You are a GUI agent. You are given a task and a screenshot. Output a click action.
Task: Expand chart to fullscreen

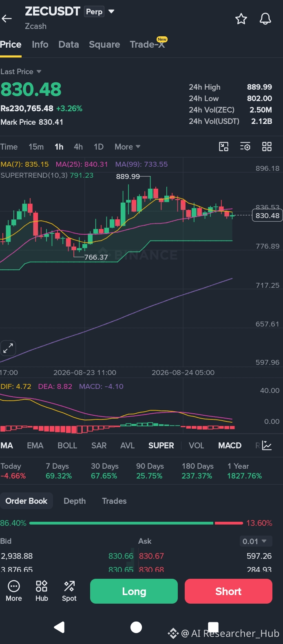tap(8, 348)
